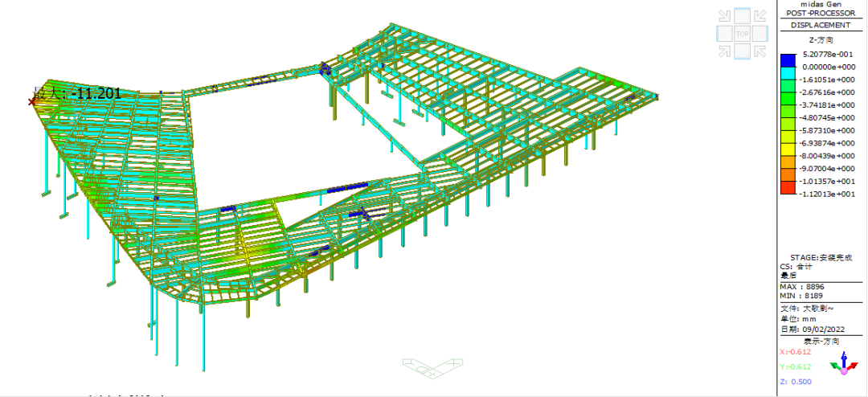Viewport: 868px width, 397px height.
Task: Select the face right of TOP in view navigator
Action: 759,34
